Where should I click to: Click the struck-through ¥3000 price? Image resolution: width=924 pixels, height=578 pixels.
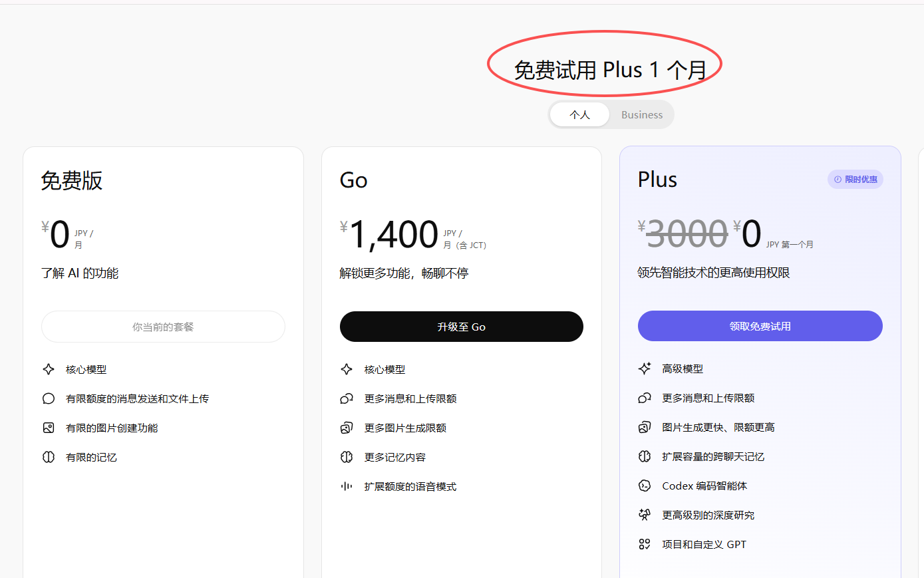(683, 234)
